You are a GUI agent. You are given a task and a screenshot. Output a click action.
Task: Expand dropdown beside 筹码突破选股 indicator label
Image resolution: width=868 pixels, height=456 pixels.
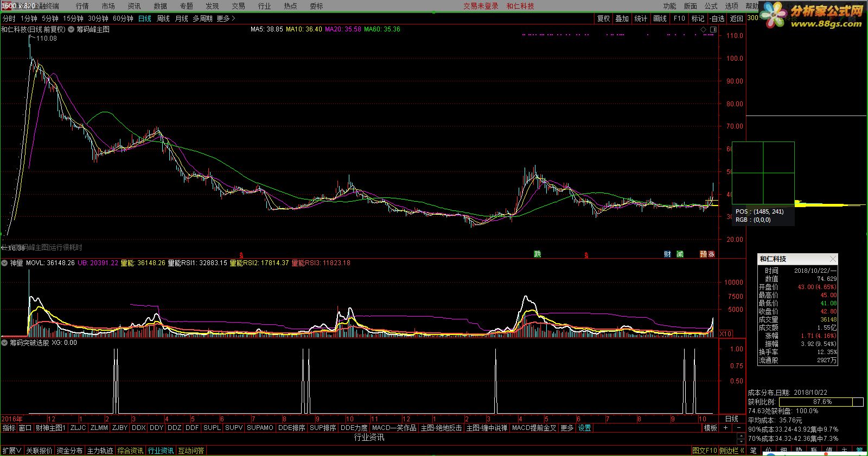5,343
